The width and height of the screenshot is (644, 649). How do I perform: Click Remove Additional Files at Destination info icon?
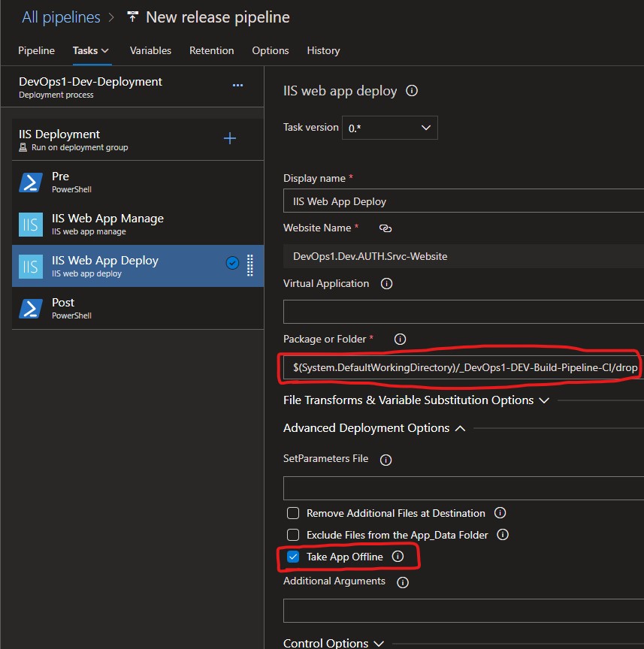click(500, 513)
